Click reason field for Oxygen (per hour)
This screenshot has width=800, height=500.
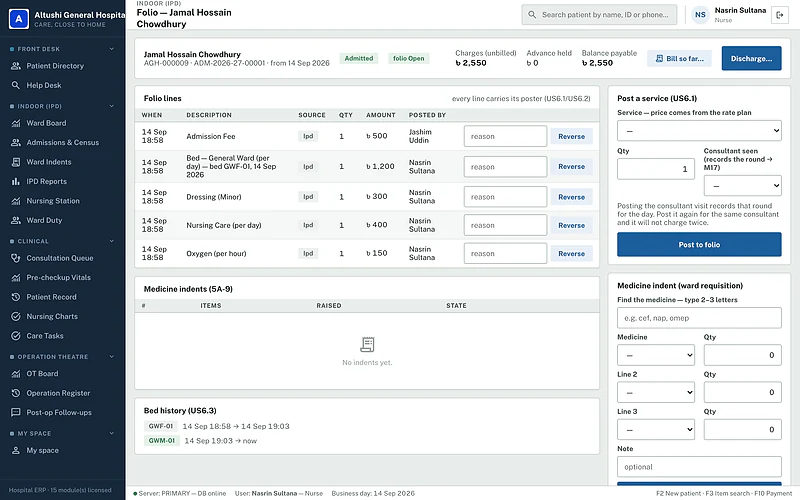click(505, 254)
